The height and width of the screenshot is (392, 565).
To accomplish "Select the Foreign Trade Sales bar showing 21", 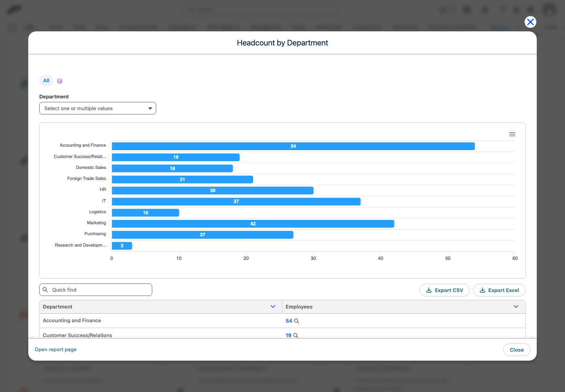I will pos(182,180).
